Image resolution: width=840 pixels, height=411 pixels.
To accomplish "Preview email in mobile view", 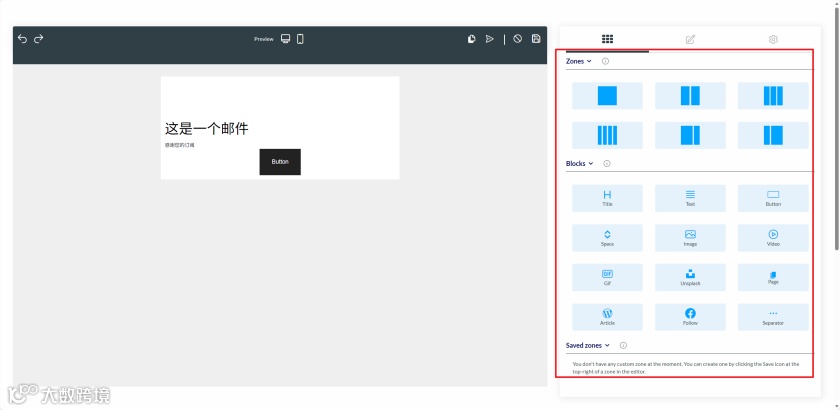I will (x=300, y=39).
